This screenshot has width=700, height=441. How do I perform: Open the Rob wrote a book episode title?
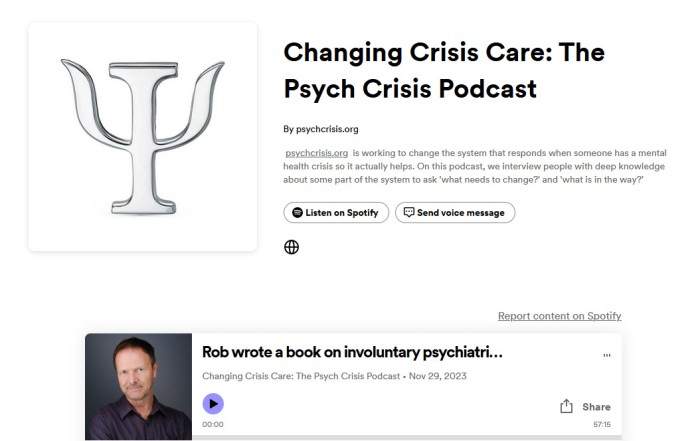(x=352, y=352)
